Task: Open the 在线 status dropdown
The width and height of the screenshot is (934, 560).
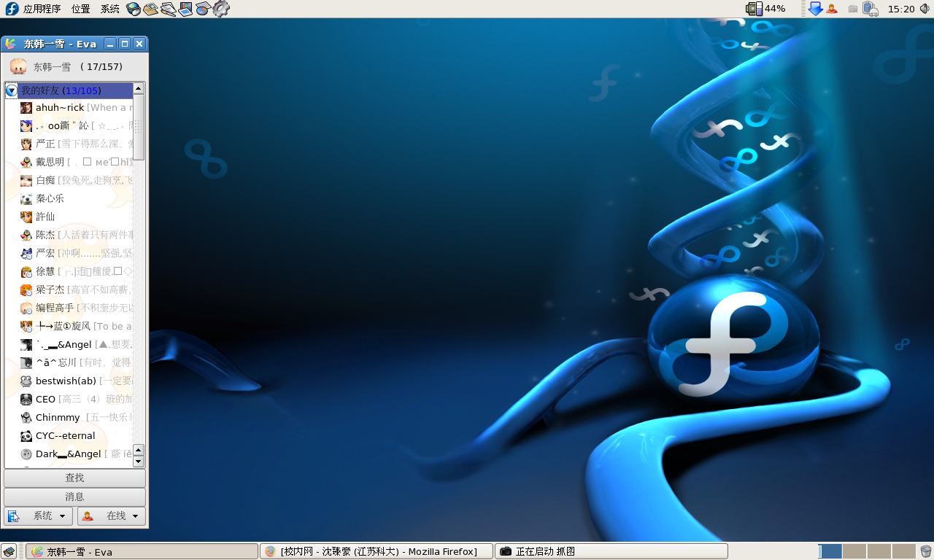Action: pos(112,516)
